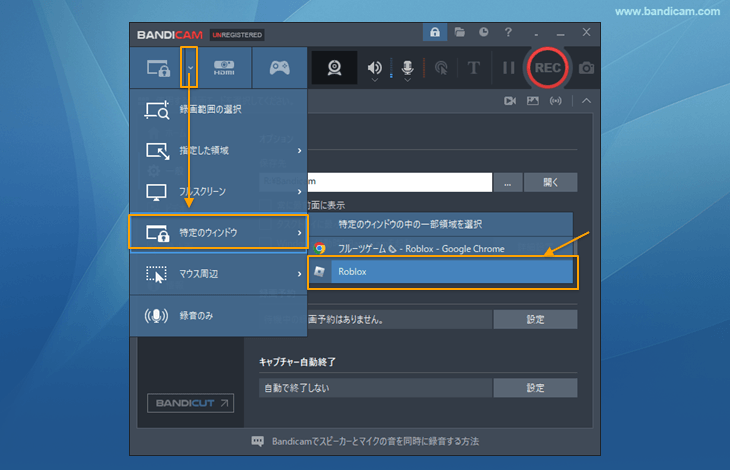The image size is (730, 470).
Task: Show the video list icon
Action: (510, 101)
